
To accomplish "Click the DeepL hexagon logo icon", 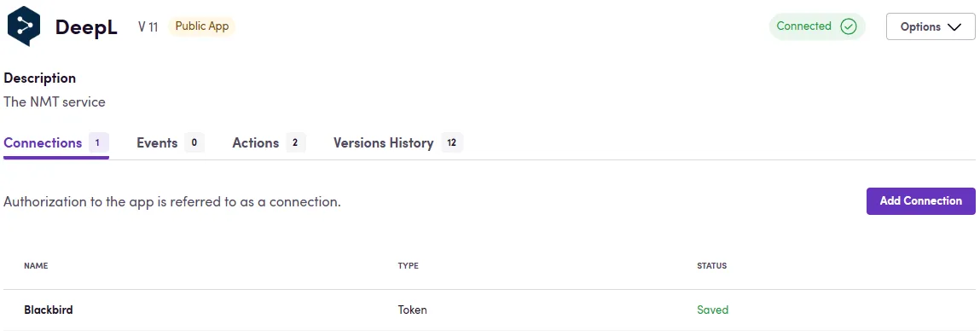I will (x=24, y=26).
